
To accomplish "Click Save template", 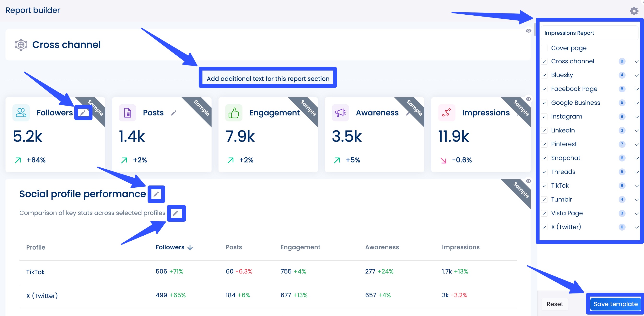I will tap(615, 304).
